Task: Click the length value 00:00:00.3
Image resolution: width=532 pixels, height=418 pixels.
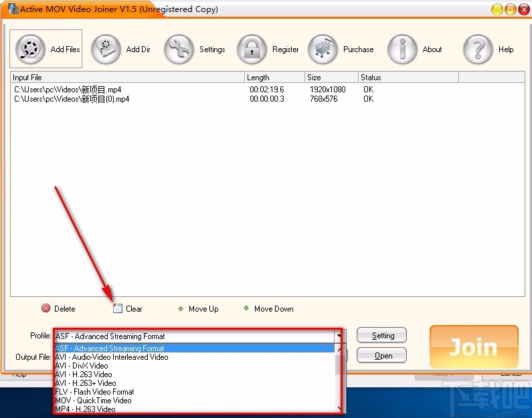Action: (267, 99)
